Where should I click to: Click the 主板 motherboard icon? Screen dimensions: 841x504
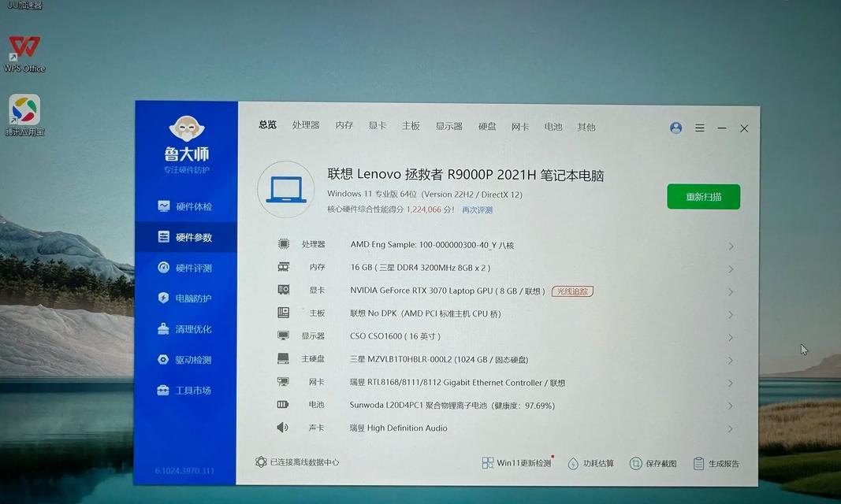pyautogui.click(x=283, y=313)
